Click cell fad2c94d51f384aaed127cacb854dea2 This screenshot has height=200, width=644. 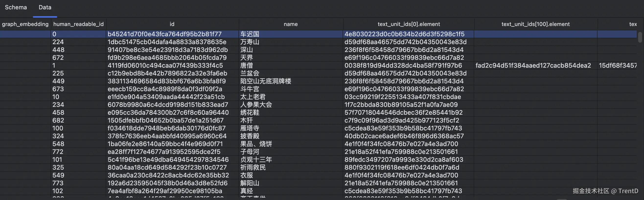536,65
